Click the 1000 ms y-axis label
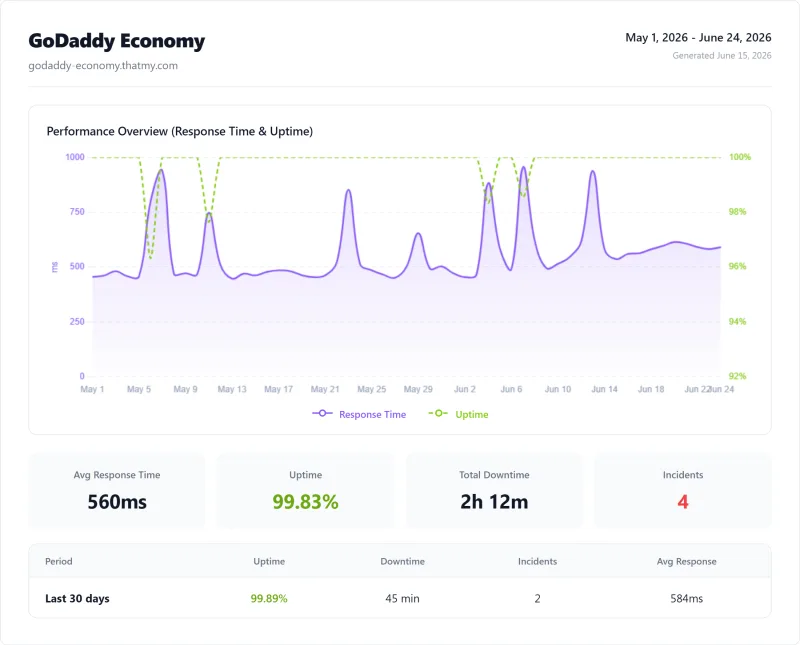This screenshot has width=800, height=645. click(75, 157)
